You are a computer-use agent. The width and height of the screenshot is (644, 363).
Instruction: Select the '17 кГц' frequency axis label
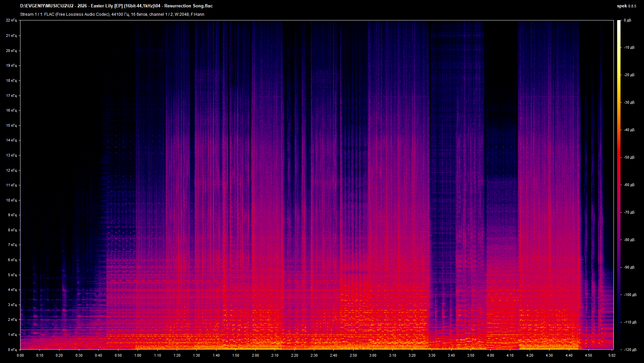[x=11, y=96]
